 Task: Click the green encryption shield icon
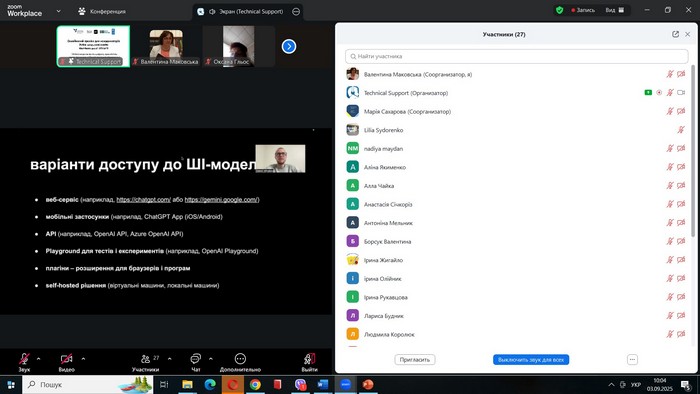tap(559, 10)
